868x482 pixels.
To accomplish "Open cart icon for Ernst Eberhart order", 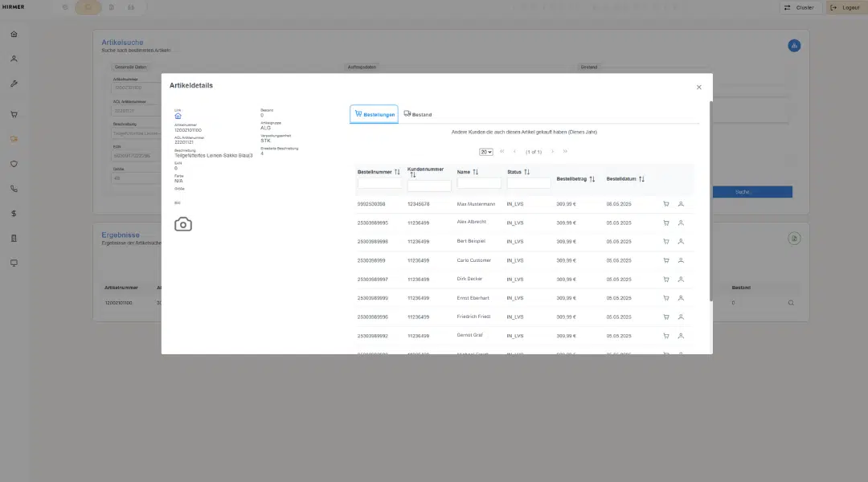I will click(666, 298).
